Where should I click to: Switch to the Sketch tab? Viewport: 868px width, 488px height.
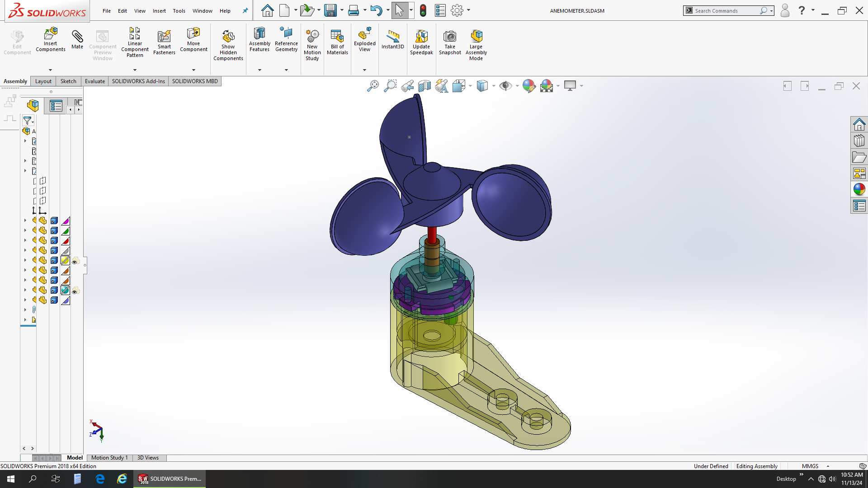pos(68,81)
